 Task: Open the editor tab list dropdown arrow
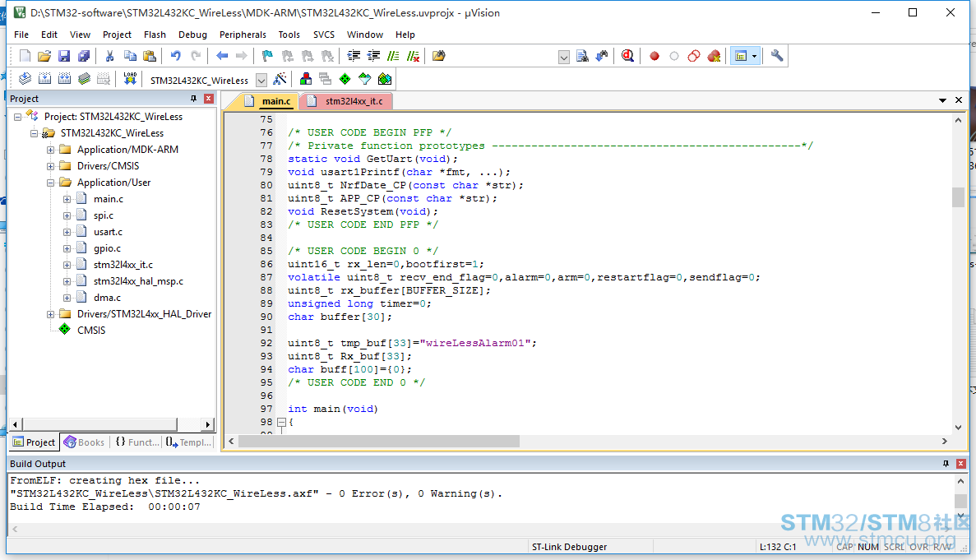[x=942, y=100]
